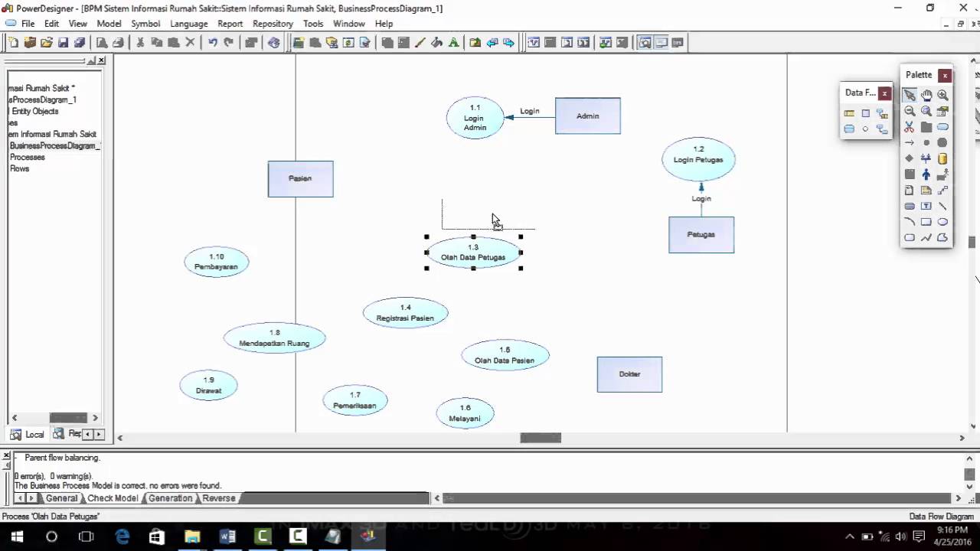Select the Dokter entity box

coord(629,374)
